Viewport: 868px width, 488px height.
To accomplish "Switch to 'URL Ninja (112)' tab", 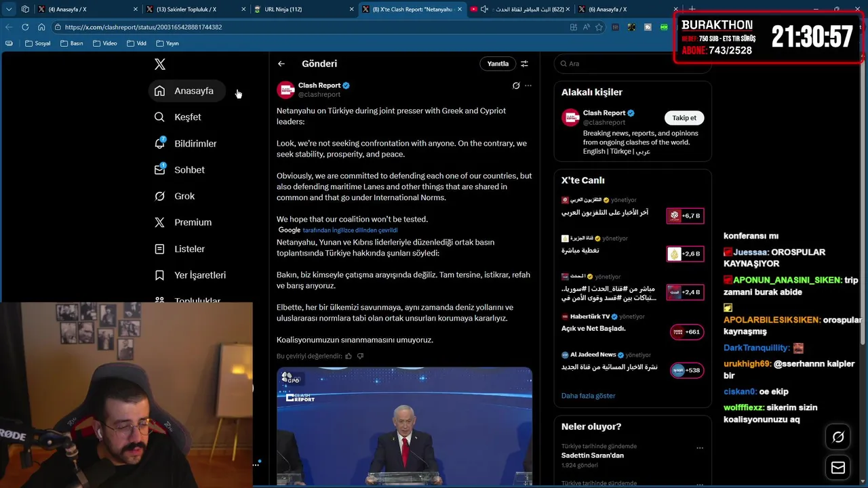I will coord(302,9).
